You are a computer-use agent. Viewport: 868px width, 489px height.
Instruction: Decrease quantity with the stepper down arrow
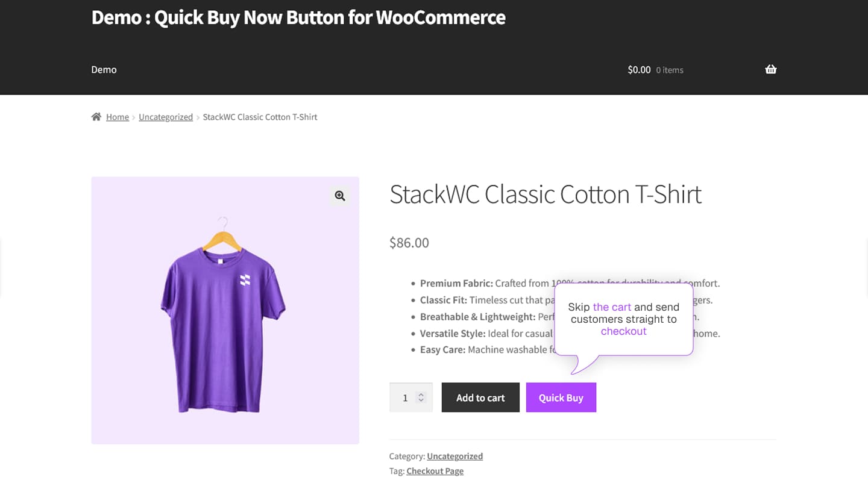coord(421,401)
